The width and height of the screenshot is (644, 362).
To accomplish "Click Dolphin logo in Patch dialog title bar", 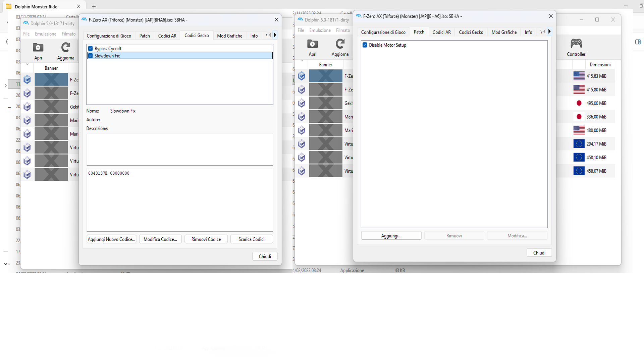I will coord(359,16).
